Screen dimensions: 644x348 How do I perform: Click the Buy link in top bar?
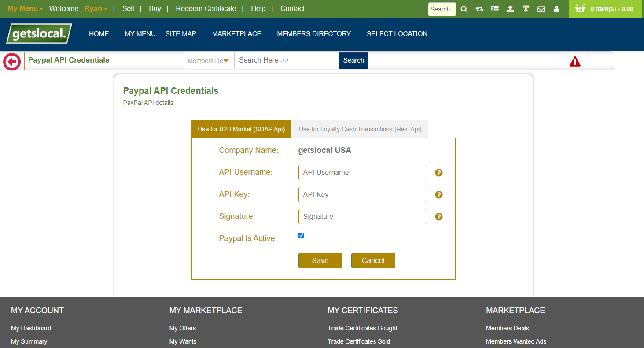click(155, 8)
